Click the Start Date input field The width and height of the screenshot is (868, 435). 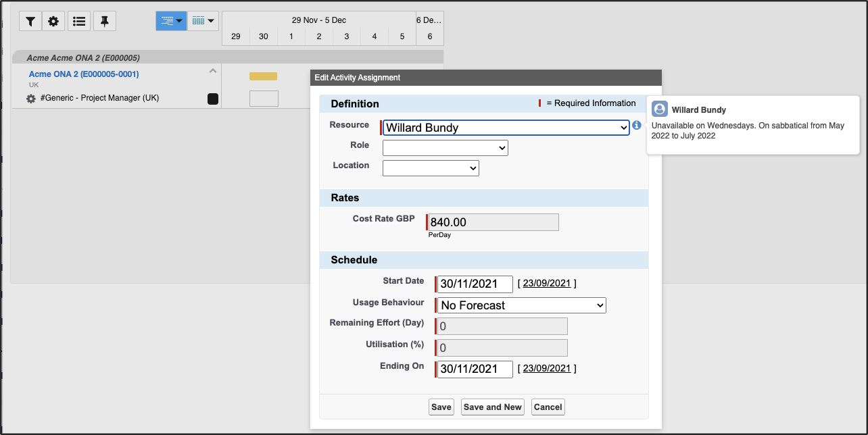(475, 284)
